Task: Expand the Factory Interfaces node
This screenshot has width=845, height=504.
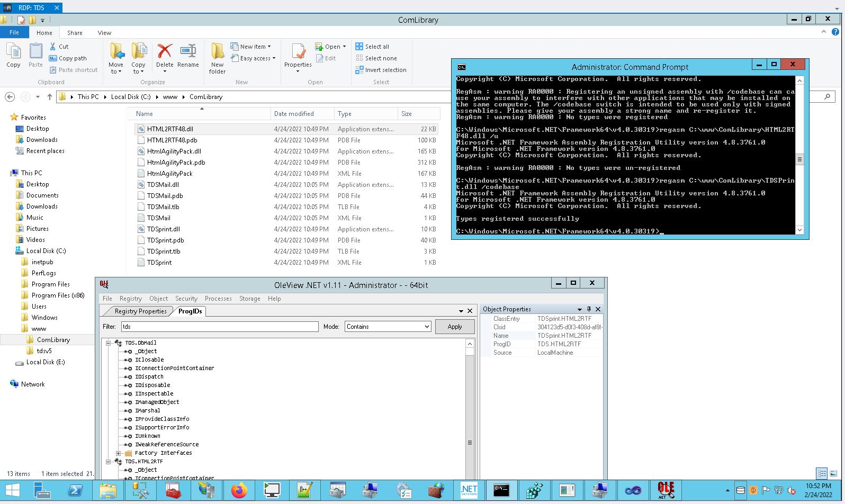Action: point(118,453)
